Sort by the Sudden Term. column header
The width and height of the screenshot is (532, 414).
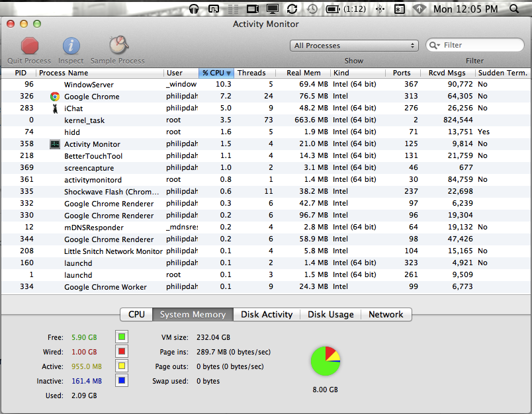coord(502,73)
